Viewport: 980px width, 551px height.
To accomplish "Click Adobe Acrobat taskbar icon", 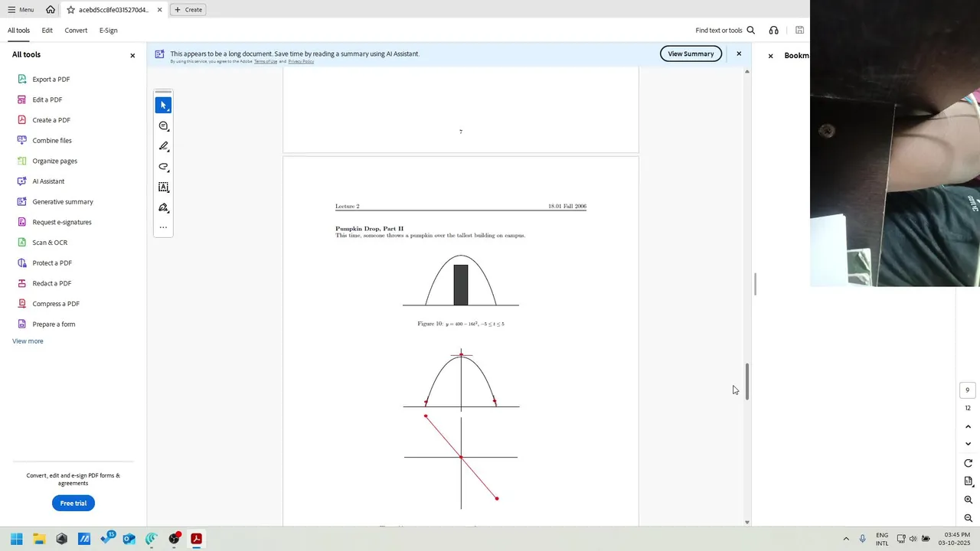I will (196, 539).
